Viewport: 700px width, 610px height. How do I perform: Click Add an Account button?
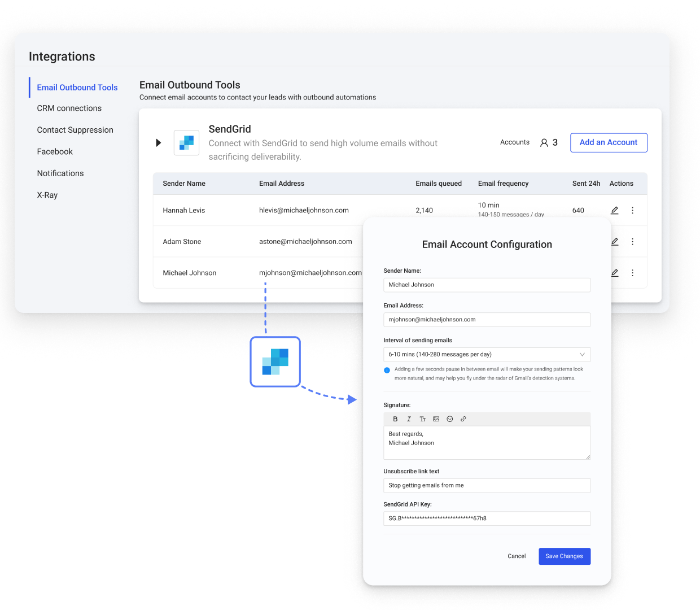(609, 143)
